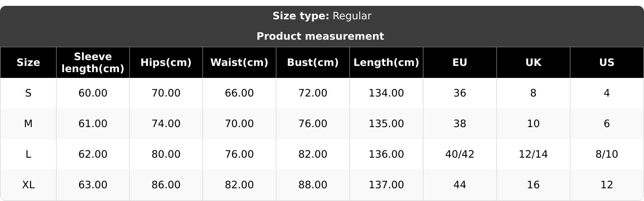Click the Size type: Regular label
Image resolution: width=644 pixels, height=201 pixels.
pyautogui.click(x=322, y=16)
